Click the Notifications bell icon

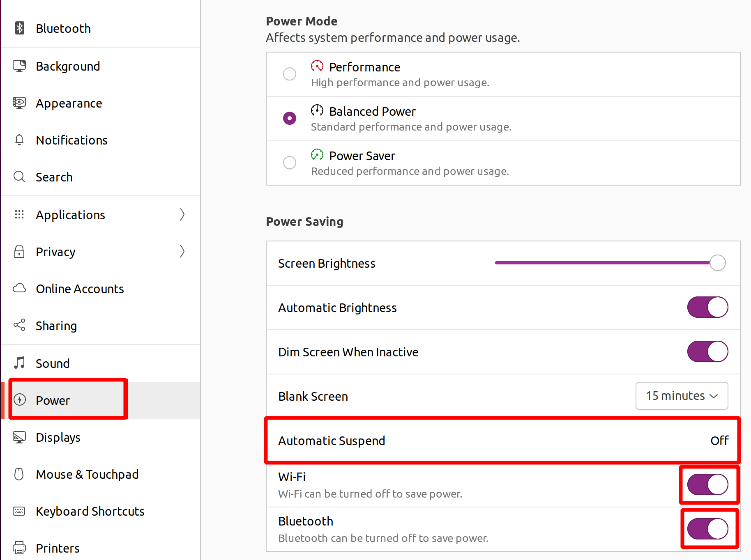[x=19, y=140]
